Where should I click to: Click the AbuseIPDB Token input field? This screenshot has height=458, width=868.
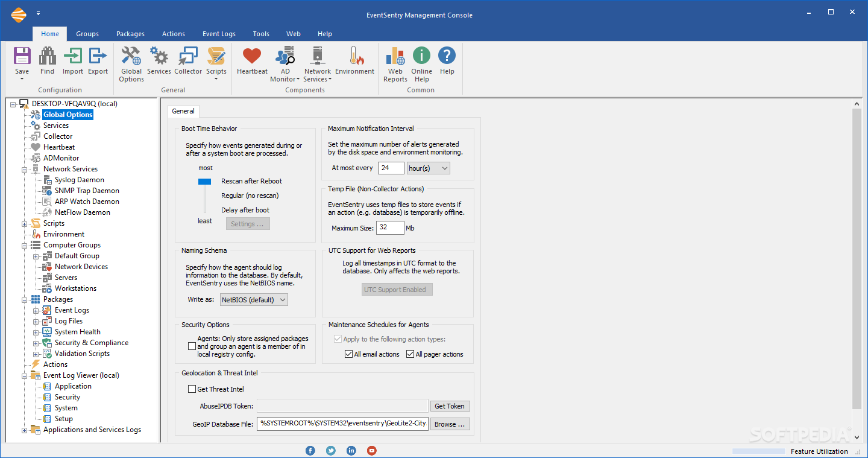pyautogui.click(x=342, y=406)
